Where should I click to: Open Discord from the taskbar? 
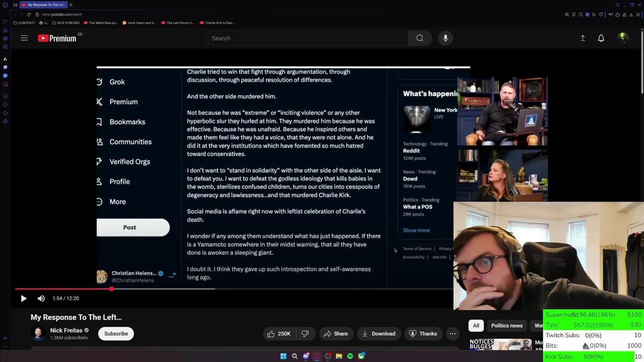[x=306, y=356]
